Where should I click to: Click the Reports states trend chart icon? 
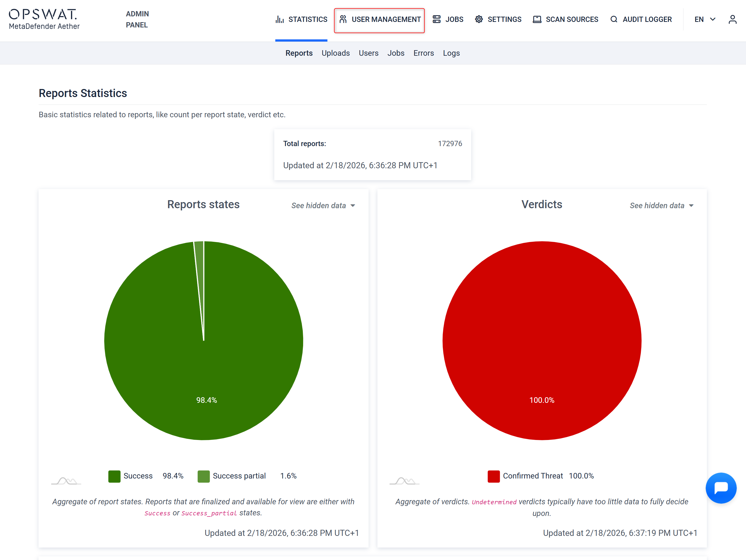pyautogui.click(x=66, y=480)
